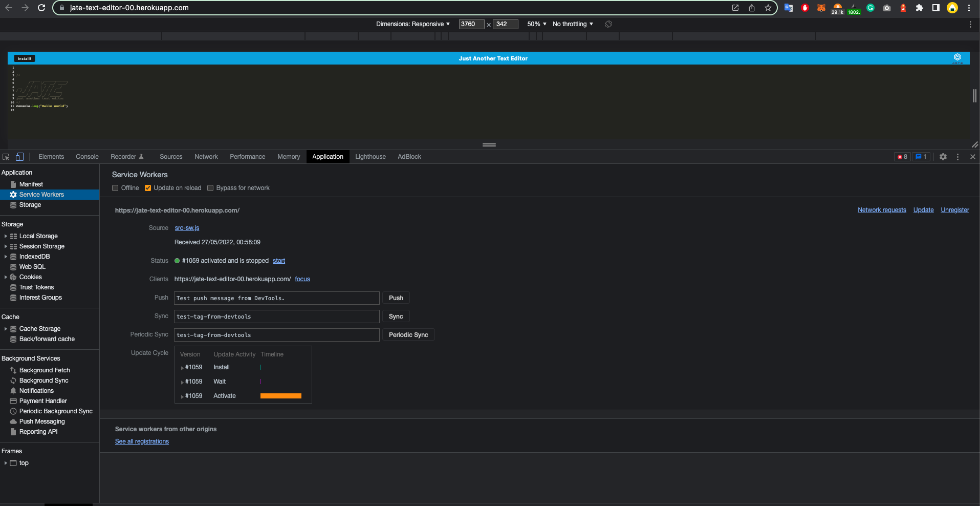Click the Sync tag input field
Viewport: 980px width, 506px height.
click(x=276, y=316)
